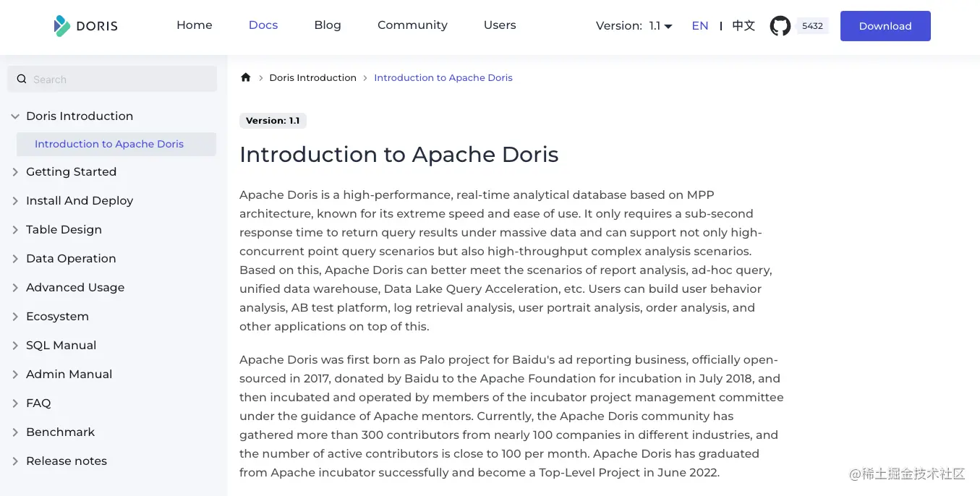Viewport: 980px width, 496px height.
Task: Collapse the Doris Introduction section
Action: coord(15,116)
